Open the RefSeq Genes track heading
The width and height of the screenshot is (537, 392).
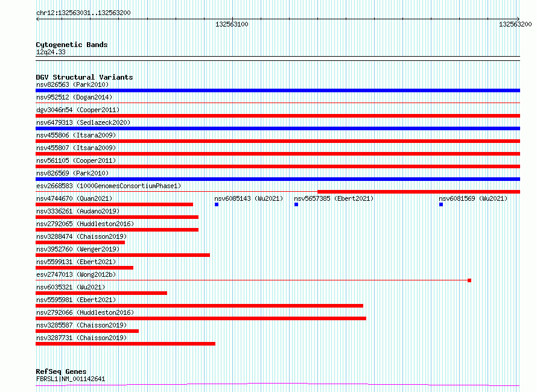(x=61, y=371)
